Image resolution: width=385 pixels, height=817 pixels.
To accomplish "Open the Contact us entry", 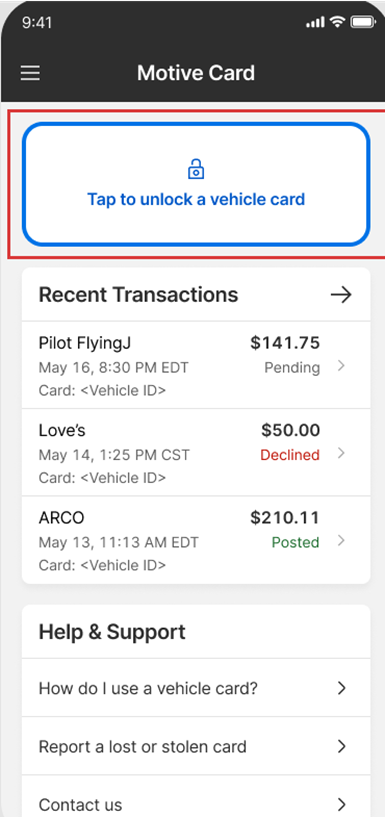I will tap(196, 799).
